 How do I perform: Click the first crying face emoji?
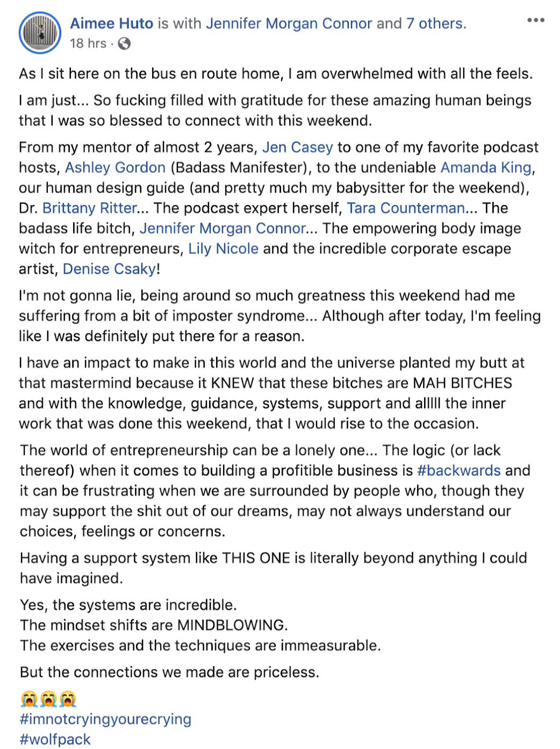[28, 699]
